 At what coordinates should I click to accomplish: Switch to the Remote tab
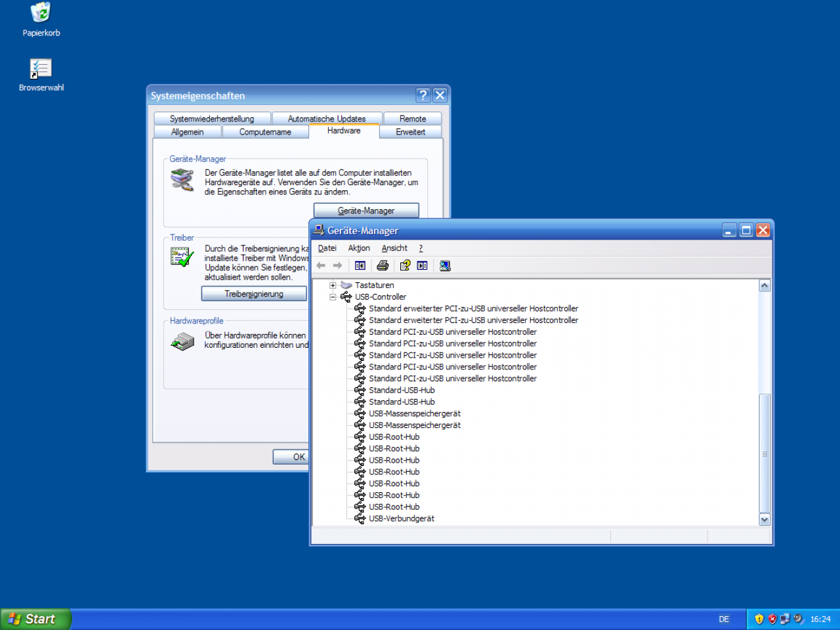(413, 119)
